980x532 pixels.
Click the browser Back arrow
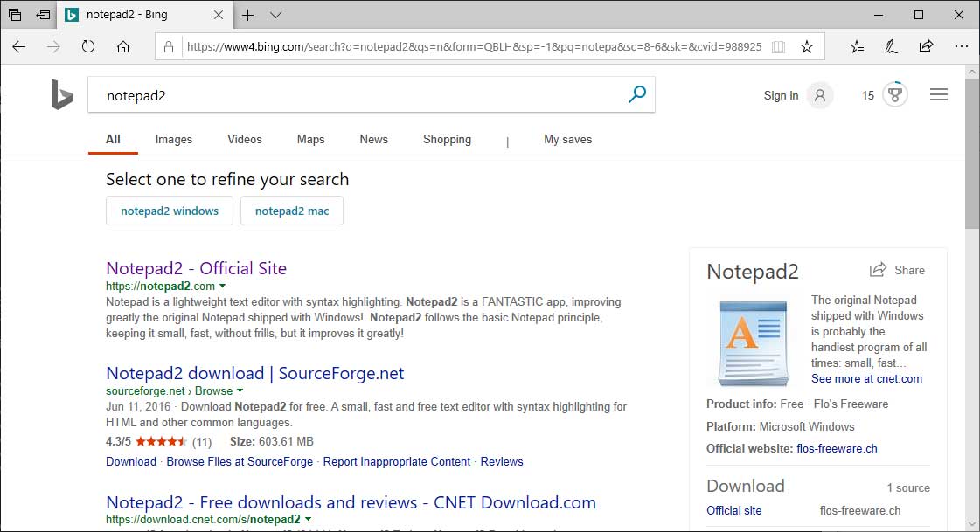(18, 47)
